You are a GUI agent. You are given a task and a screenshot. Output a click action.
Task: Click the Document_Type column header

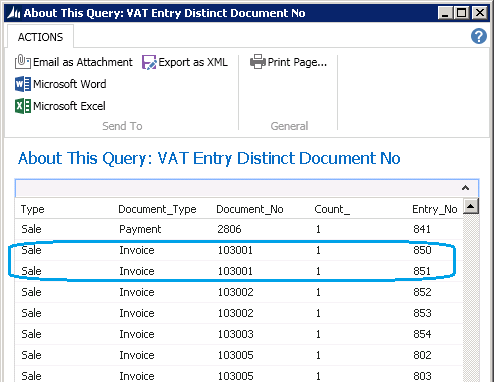(157, 209)
